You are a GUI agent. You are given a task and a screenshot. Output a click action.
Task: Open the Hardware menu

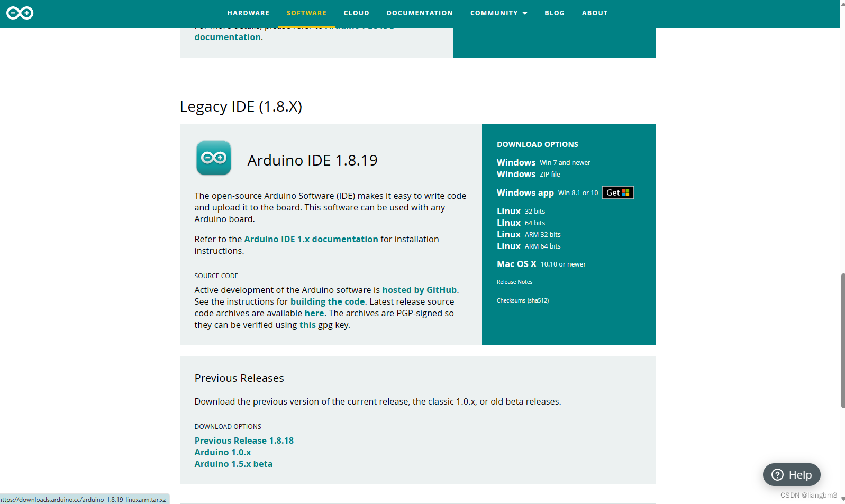248,13
